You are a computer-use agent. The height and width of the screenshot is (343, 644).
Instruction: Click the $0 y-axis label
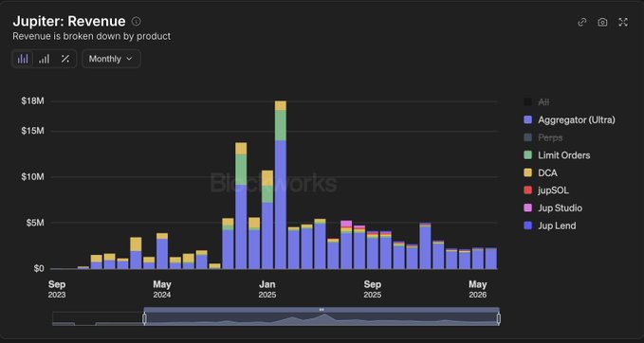(38, 269)
